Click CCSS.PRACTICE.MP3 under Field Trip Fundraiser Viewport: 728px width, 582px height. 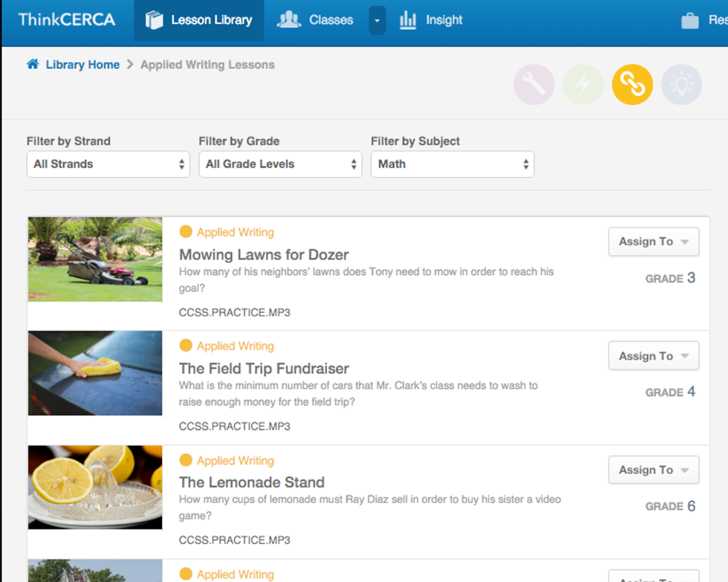[x=235, y=426]
